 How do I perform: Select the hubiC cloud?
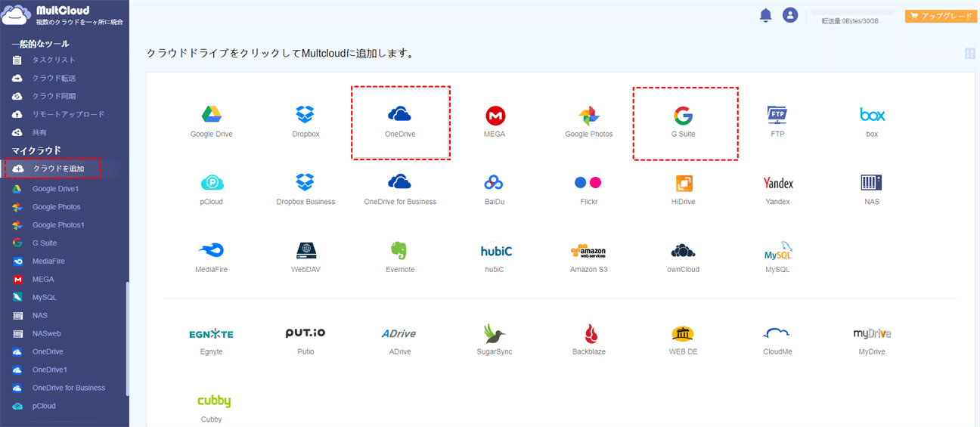tap(495, 258)
